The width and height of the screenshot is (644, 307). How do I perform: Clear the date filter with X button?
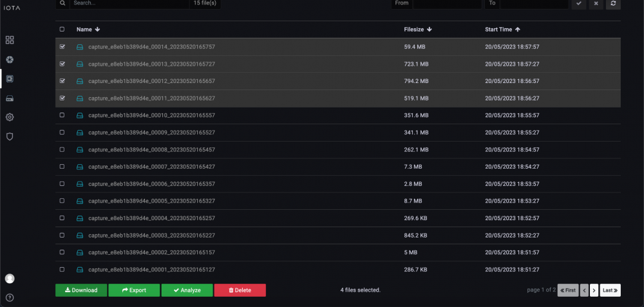click(x=596, y=4)
